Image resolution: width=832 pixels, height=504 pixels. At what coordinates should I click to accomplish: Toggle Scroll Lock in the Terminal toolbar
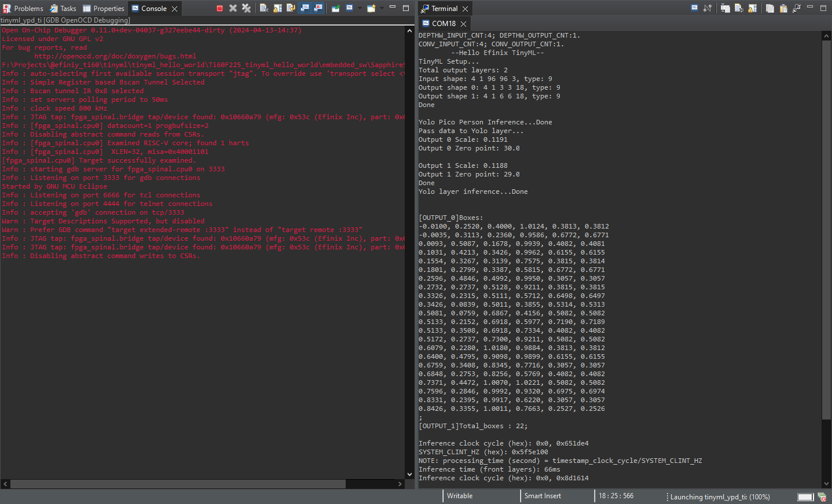[752, 8]
